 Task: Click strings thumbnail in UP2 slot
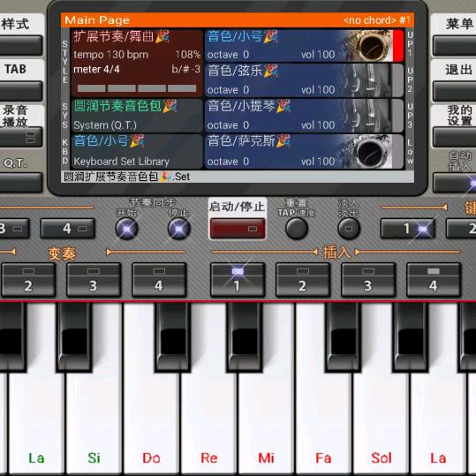(367, 80)
